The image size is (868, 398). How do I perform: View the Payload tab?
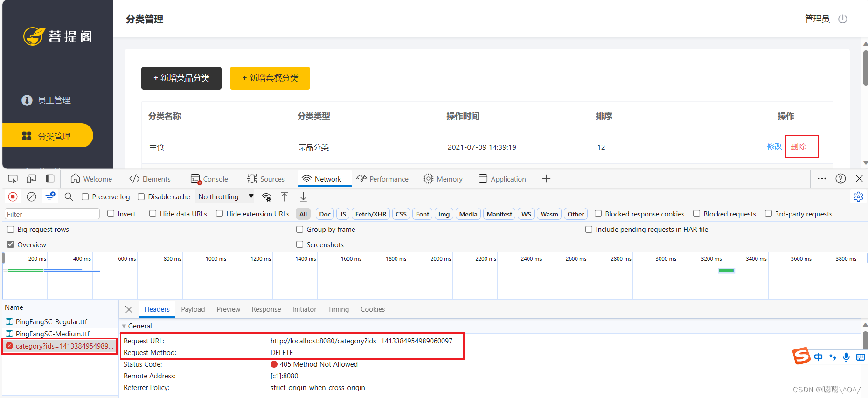point(193,309)
